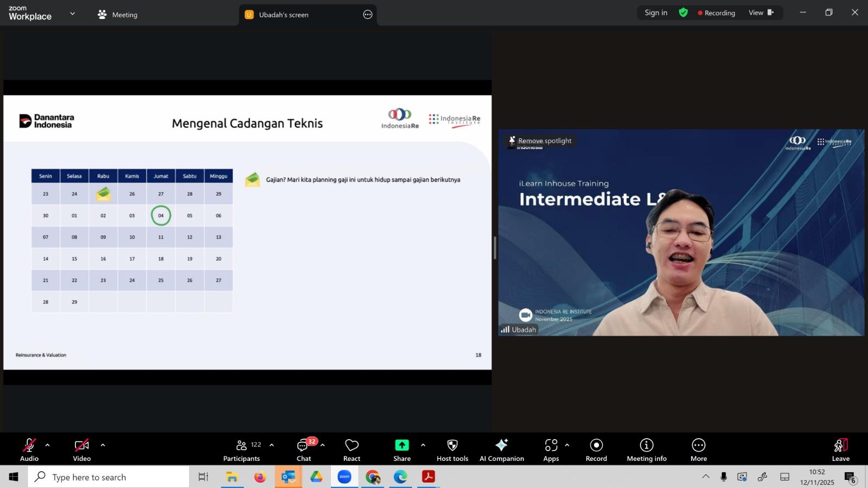
Task: Turn on camera with Video button
Action: [82, 450]
